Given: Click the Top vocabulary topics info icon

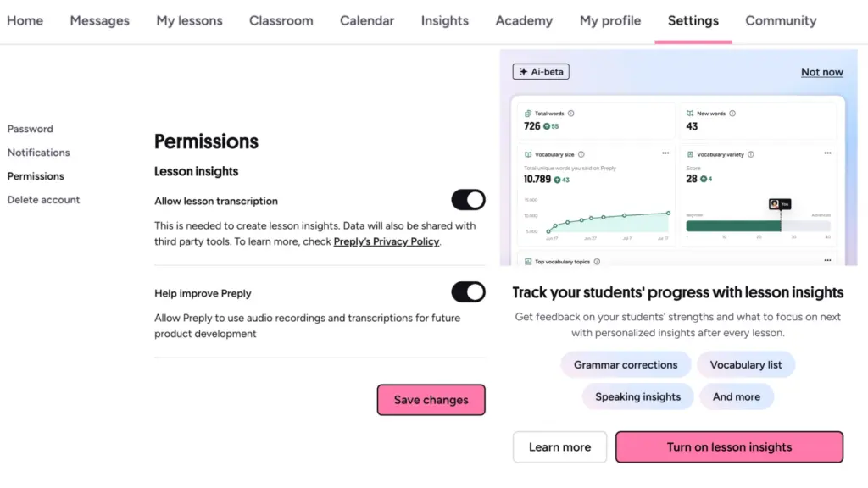Looking at the screenshot, I should (596, 262).
